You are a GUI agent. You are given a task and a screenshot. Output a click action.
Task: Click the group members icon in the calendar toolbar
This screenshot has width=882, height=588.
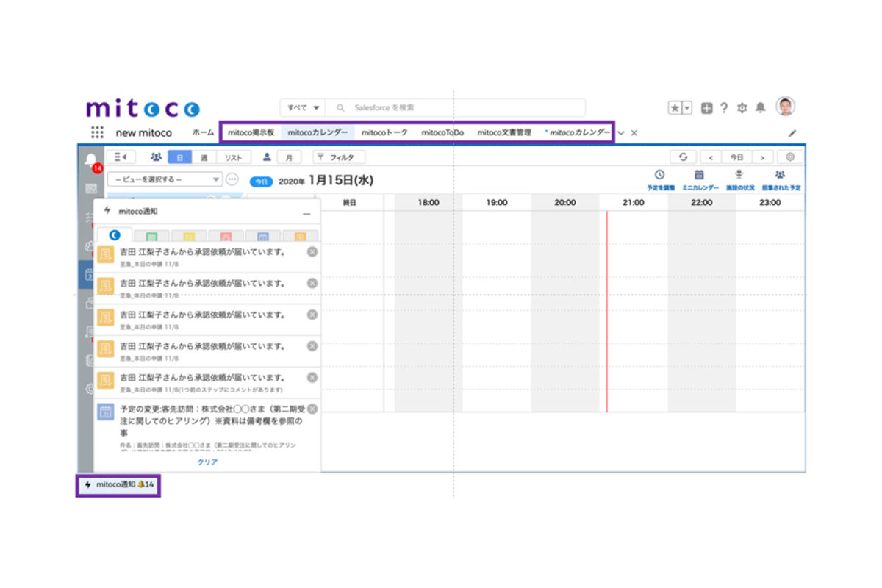(155, 157)
